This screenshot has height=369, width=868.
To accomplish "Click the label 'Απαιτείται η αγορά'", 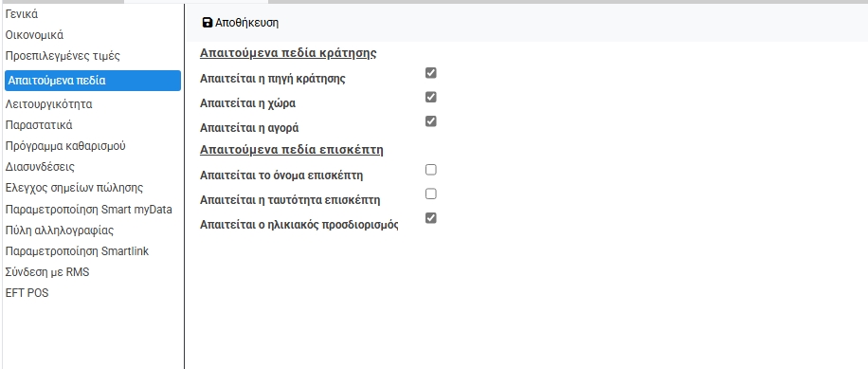I will (249, 127).
